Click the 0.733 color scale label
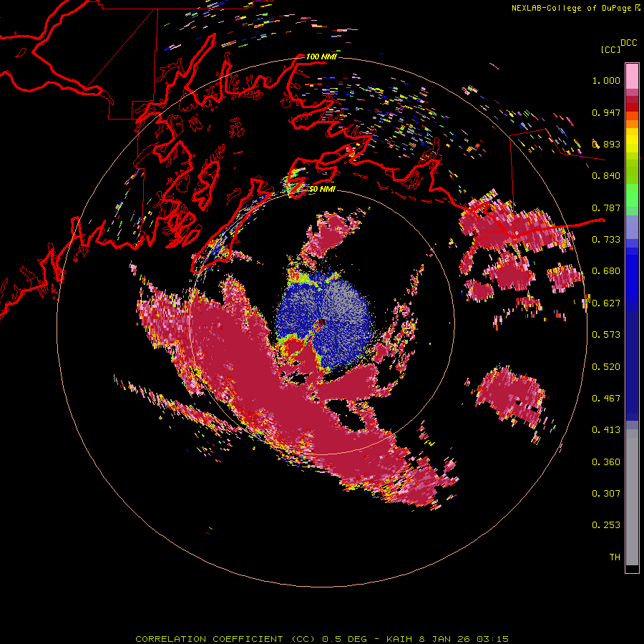Image resolution: width=644 pixels, height=644 pixels. 606,240
